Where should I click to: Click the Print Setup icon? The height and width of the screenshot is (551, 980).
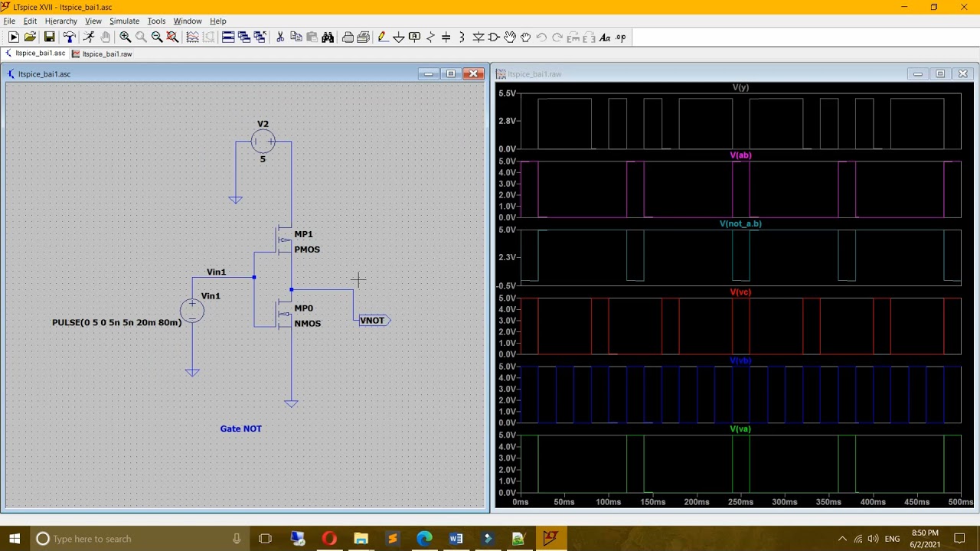pyautogui.click(x=363, y=37)
